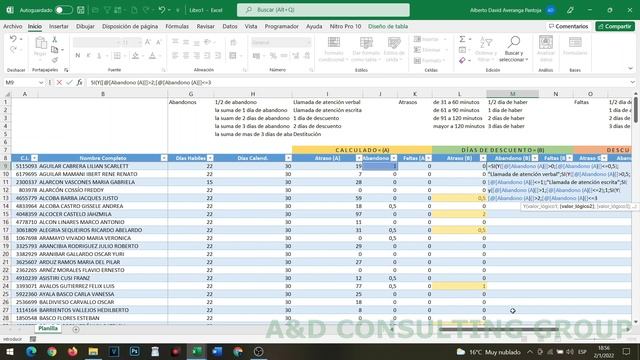The image size is (640, 360).
Task: Open Microsoft Edge from taskbar
Action: 31,351
